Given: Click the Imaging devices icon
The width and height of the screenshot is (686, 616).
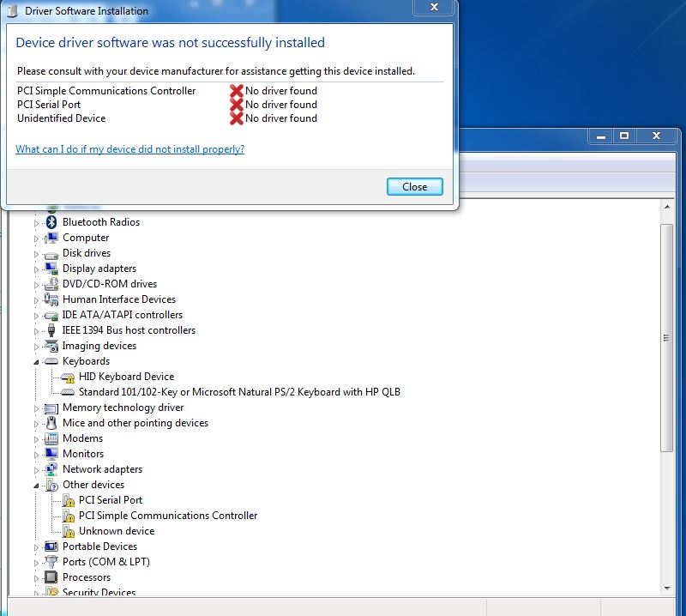Looking at the screenshot, I should coord(50,346).
